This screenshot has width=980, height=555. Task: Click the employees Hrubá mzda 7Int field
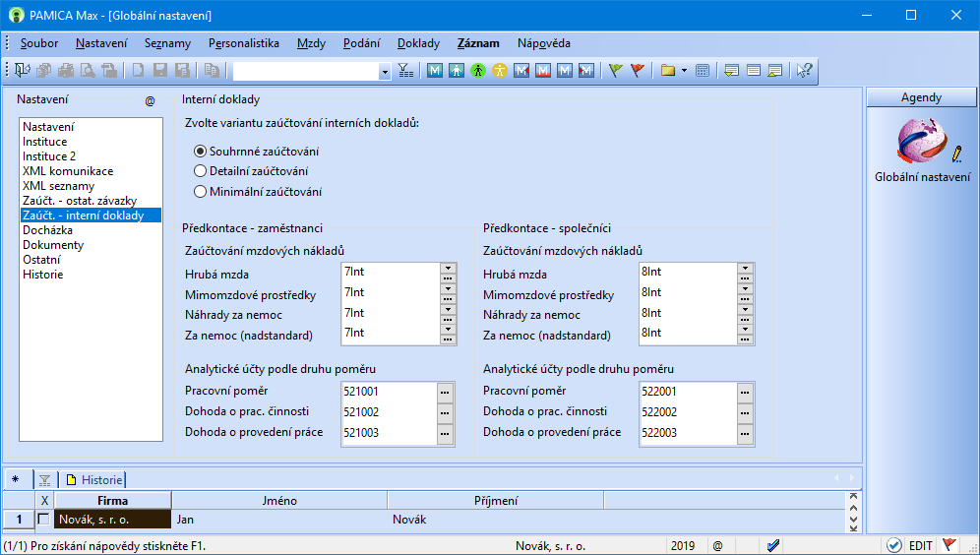[392, 272]
